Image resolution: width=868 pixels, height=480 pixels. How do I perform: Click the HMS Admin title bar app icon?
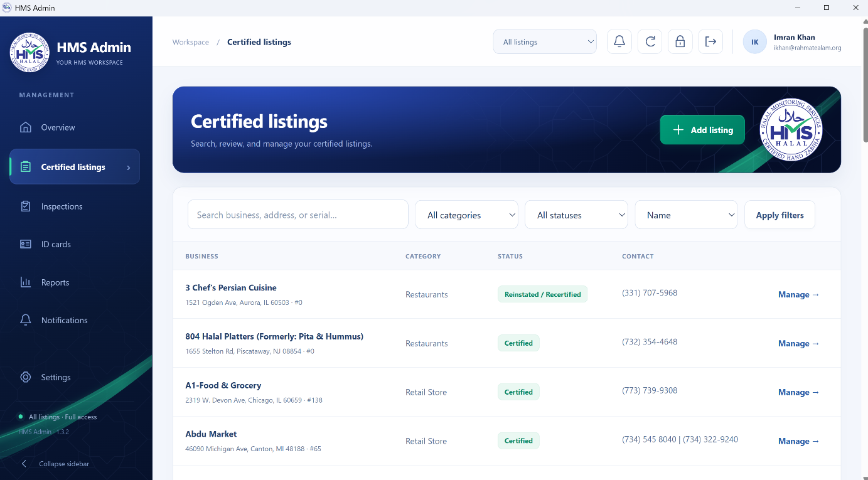[7, 8]
